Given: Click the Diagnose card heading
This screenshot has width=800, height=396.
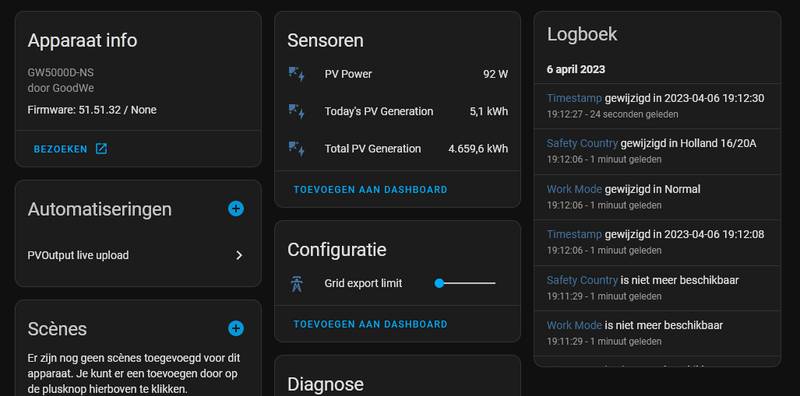Looking at the screenshot, I should [x=326, y=384].
